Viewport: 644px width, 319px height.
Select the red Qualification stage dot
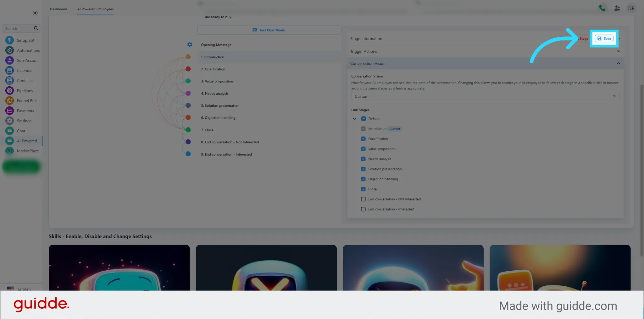pyautogui.click(x=188, y=69)
